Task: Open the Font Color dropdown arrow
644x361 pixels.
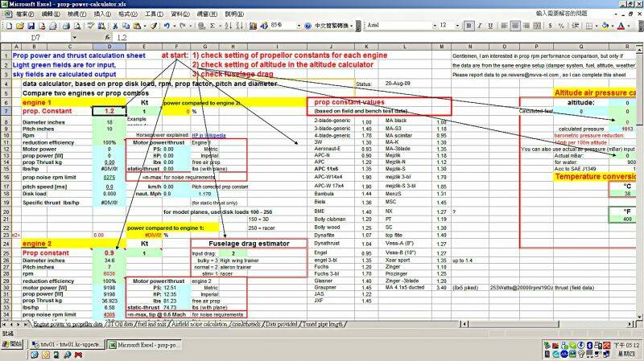Action: tap(629, 26)
